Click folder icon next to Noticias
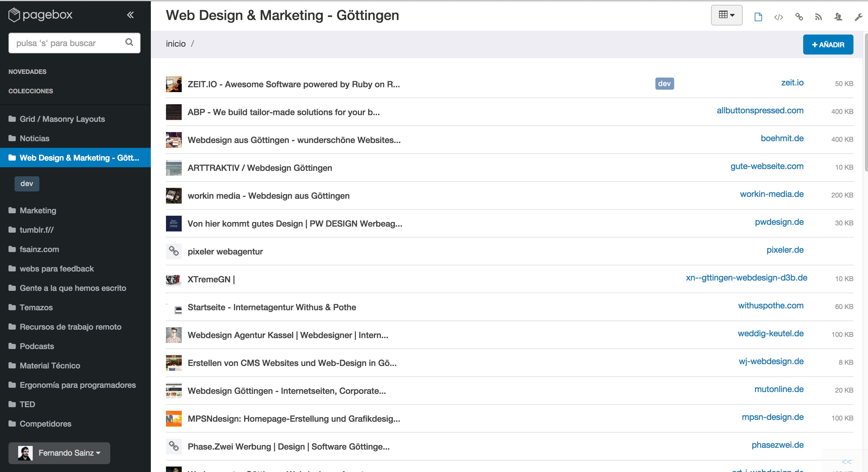 [x=12, y=138]
